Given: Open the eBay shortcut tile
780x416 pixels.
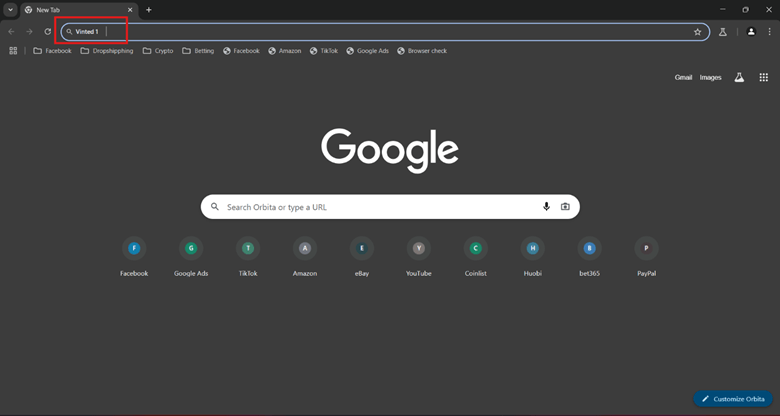Looking at the screenshot, I should 362,256.
